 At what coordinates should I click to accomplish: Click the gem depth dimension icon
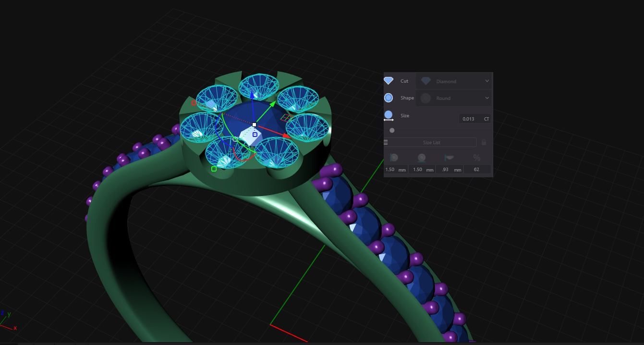point(449,158)
